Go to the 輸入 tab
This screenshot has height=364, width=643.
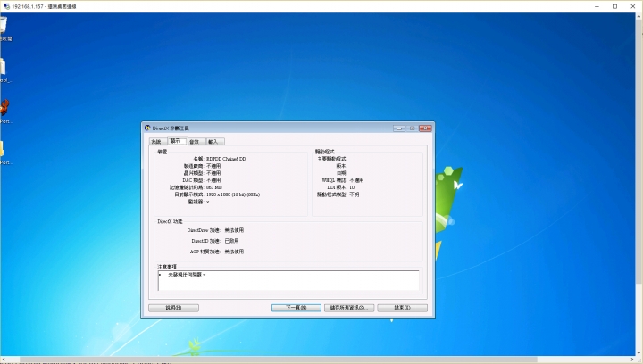pyautogui.click(x=215, y=142)
